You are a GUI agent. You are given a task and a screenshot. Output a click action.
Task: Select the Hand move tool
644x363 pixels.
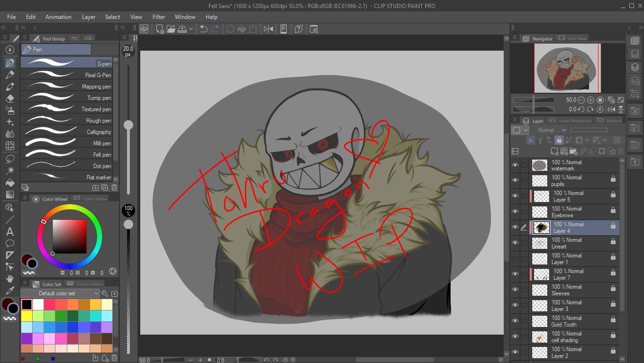coord(10,278)
